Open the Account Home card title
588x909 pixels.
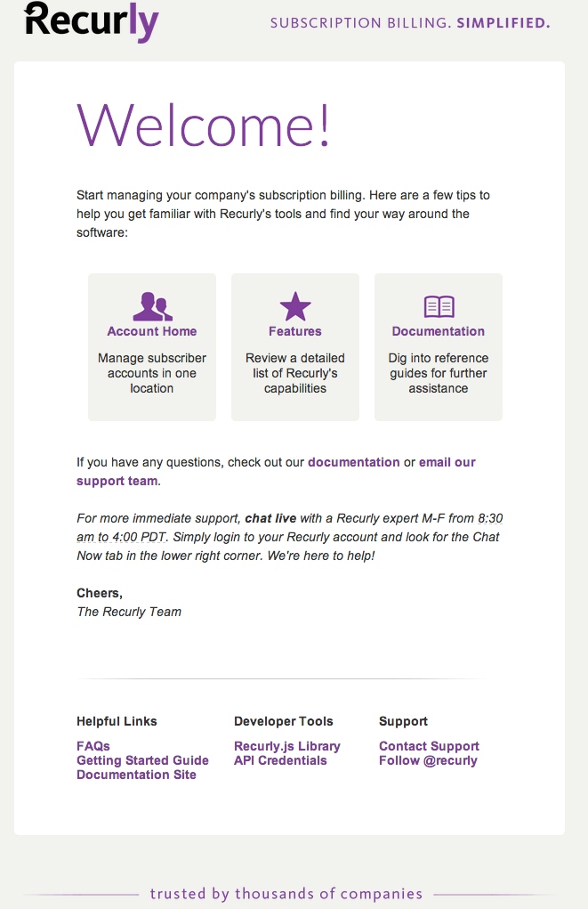(x=152, y=331)
